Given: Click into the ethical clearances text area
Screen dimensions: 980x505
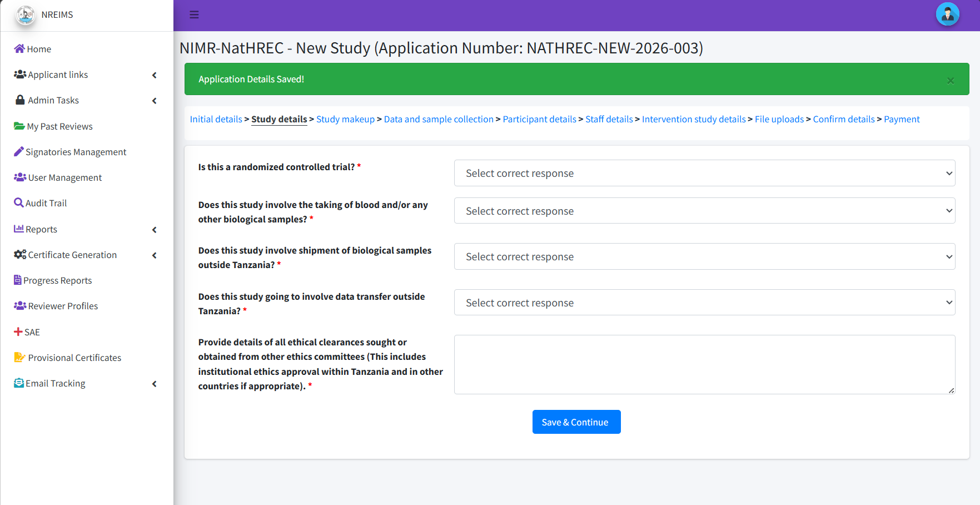Looking at the screenshot, I should point(704,364).
